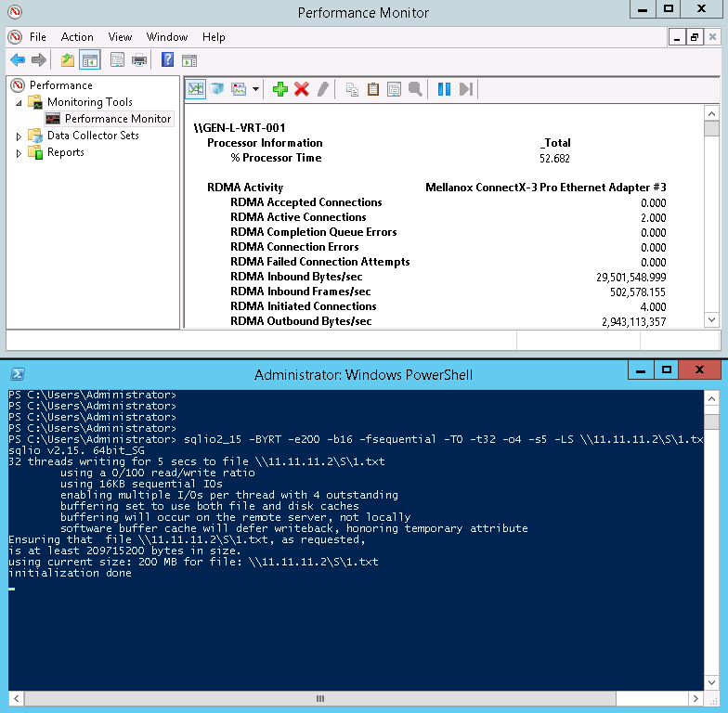Toggle Show/Hide Action Pane icon

[x=189, y=60]
